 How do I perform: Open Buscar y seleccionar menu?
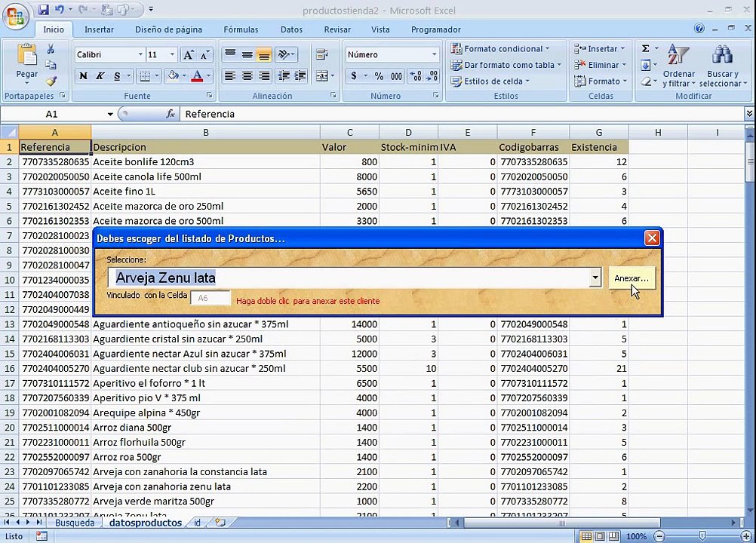(722, 66)
